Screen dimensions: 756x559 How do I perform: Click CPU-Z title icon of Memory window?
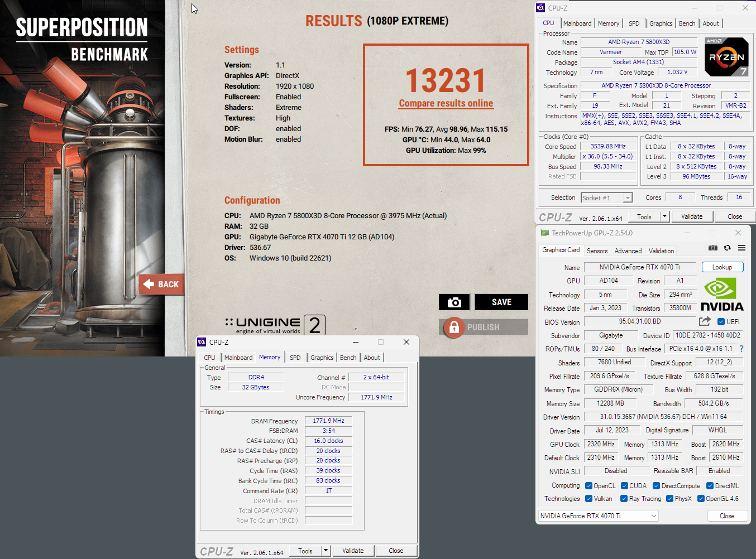point(202,342)
